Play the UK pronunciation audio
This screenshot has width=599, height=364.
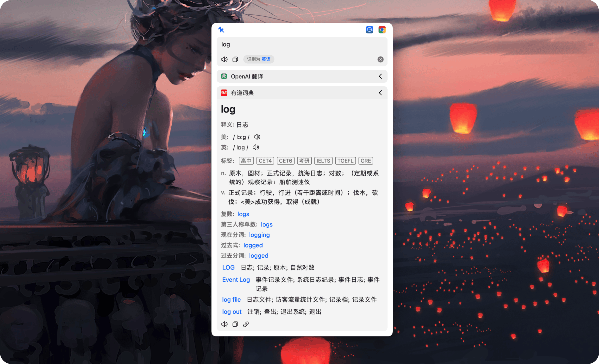coord(256,147)
